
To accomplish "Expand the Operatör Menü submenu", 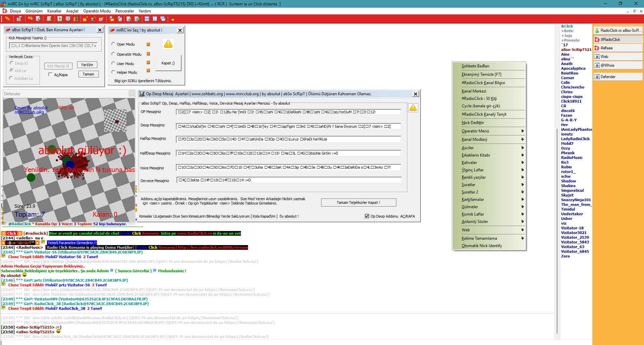I will (490, 131).
